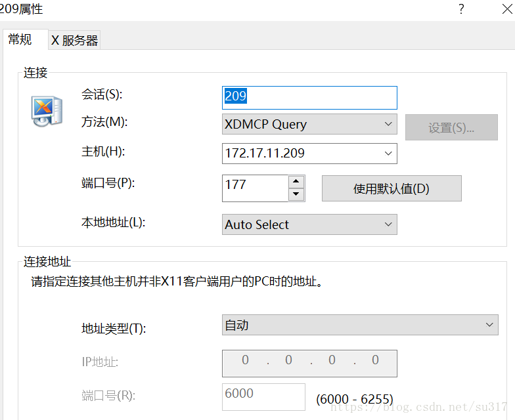Click the 主机(H): label

103,152
